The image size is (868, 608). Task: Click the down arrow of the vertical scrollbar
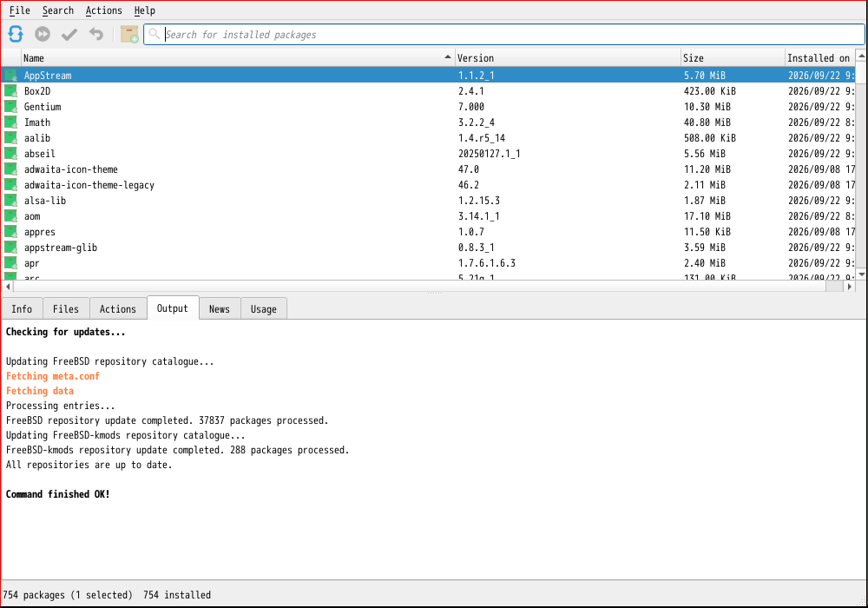click(x=861, y=274)
